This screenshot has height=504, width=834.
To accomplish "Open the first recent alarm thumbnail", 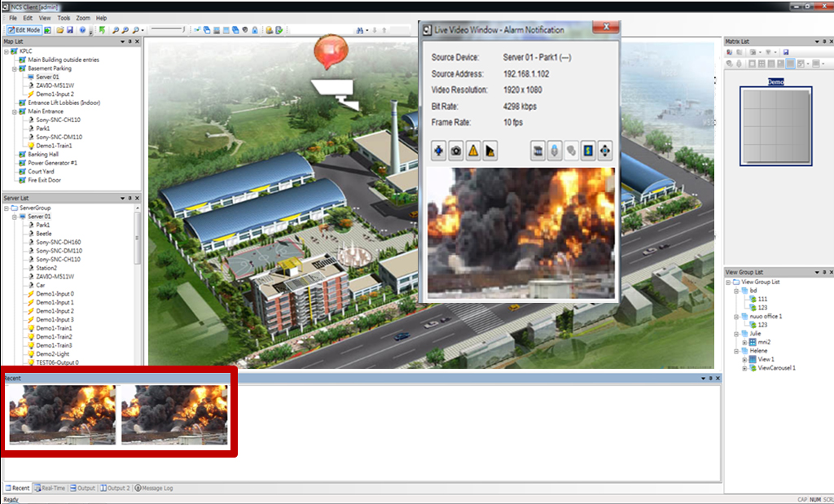I will click(62, 414).
